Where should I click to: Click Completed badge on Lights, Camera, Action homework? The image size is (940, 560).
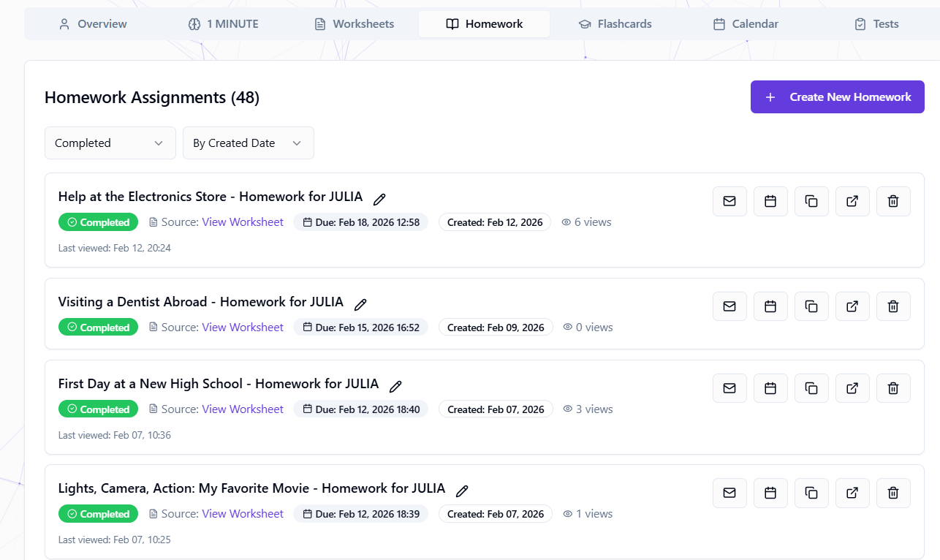[x=99, y=514]
